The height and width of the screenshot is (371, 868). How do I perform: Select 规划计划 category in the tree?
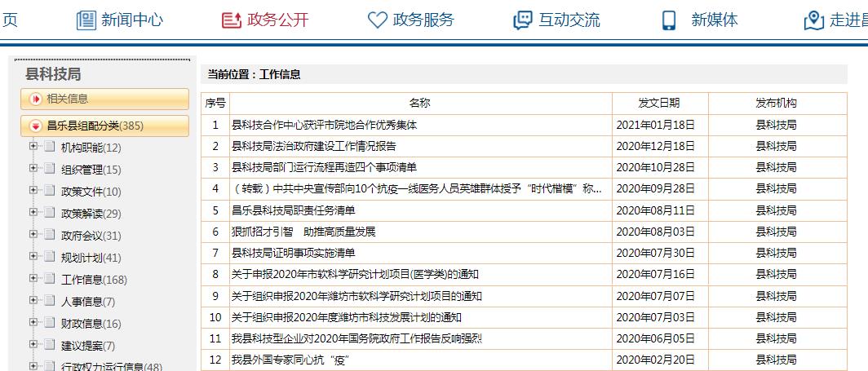point(91,258)
